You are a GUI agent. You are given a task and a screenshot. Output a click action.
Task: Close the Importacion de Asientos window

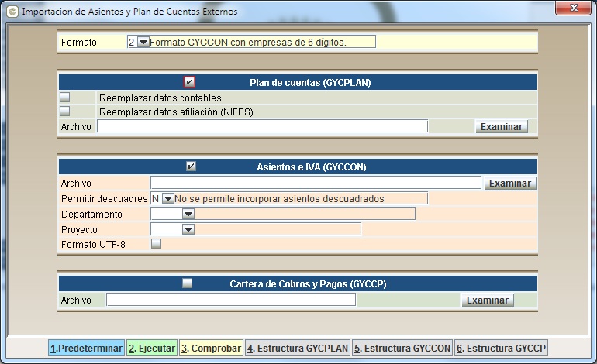pyautogui.click(x=573, y=8)
